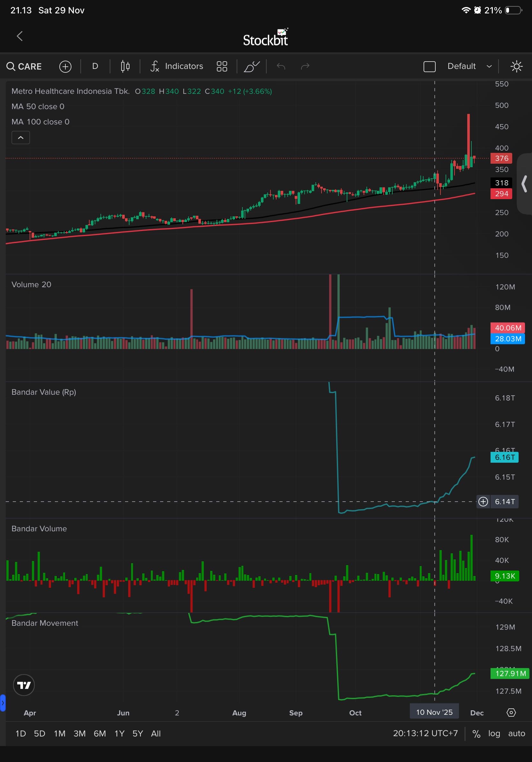This screenshot has height=762, width=532.
Task: Change the D timeframe interval
Action: coord(95,66)
